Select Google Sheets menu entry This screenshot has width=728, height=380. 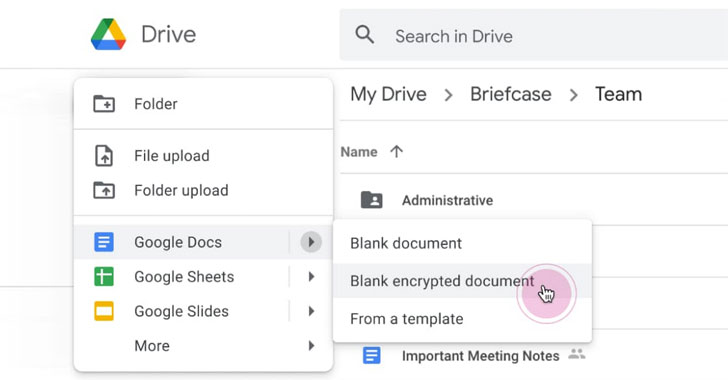tap(203, 276)
